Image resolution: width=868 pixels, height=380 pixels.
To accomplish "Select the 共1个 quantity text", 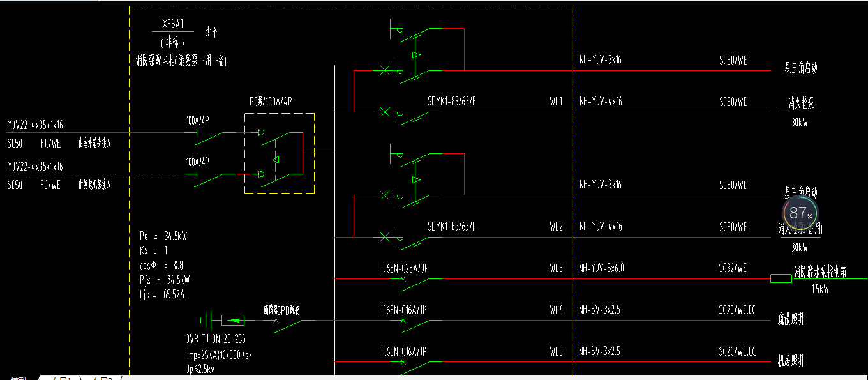I will (x=211, y=31).
